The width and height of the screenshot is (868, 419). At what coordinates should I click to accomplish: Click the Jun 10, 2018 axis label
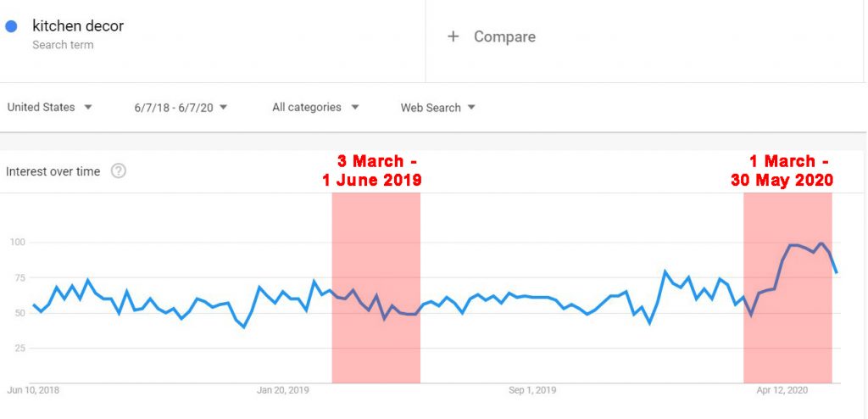pos(33,390)
